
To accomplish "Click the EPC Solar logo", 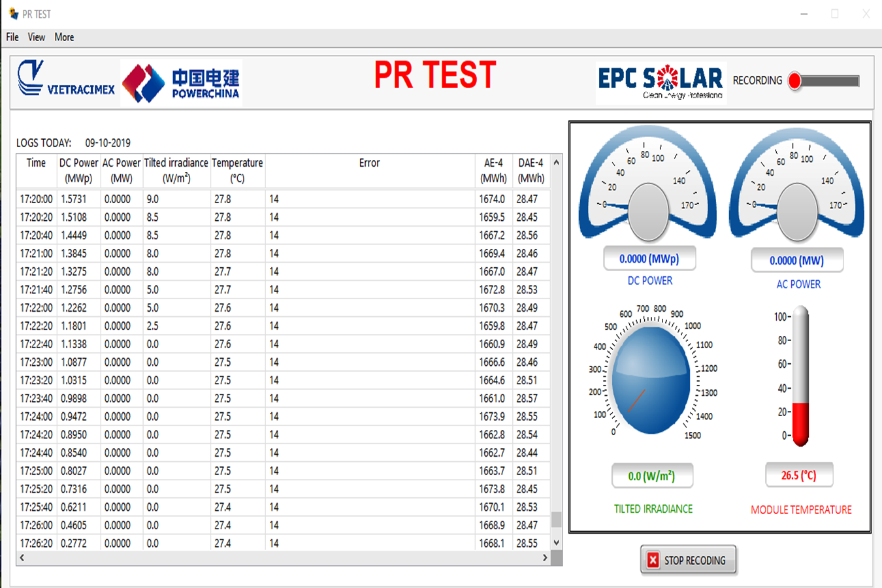I will [660, 82].
